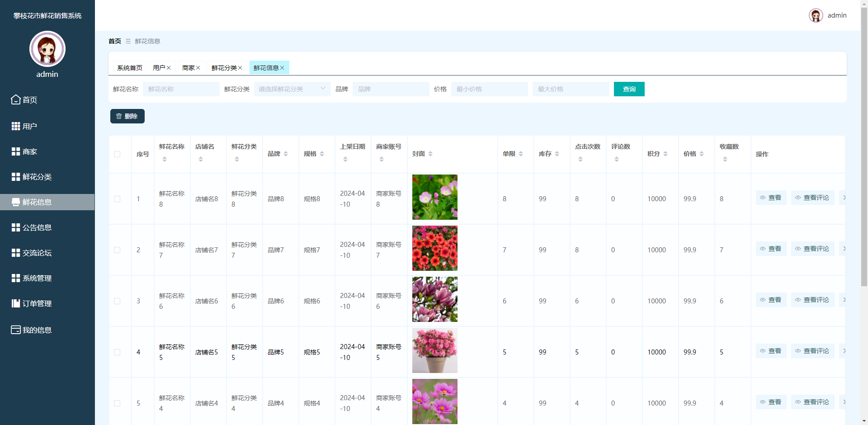
Task: Switch to the 系统首页 tab
Action: tap(130, 68)
